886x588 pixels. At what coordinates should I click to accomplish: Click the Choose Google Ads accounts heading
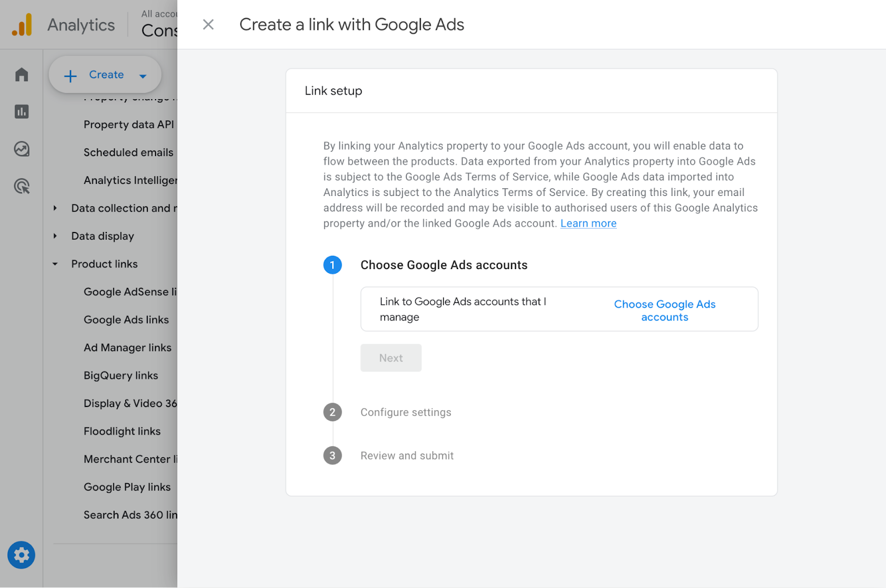click(x=444, y=265)
